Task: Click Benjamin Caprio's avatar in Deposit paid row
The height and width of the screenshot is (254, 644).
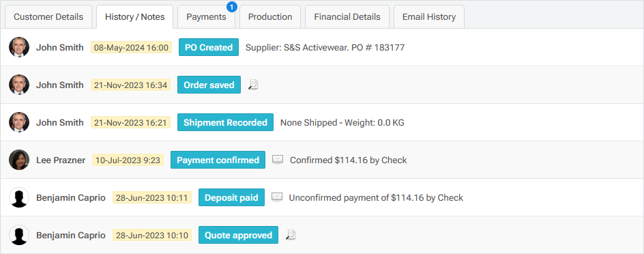Action: pos(19,198)
